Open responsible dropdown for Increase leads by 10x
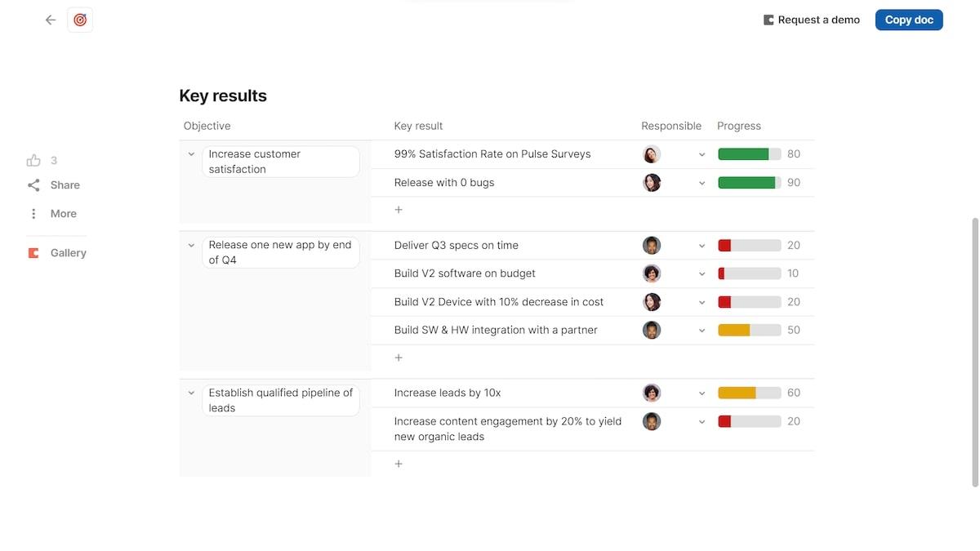The width and height of the screenshot is (980, 551). (x=702, y=393)
